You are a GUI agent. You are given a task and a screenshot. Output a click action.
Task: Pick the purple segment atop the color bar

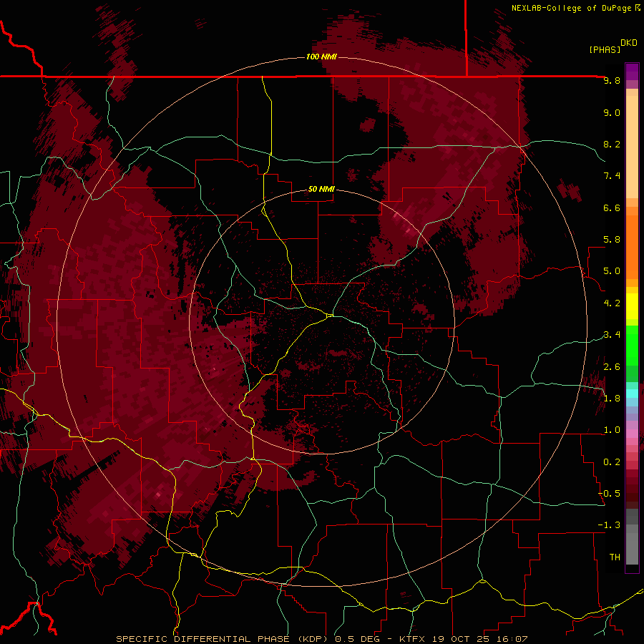632,72
